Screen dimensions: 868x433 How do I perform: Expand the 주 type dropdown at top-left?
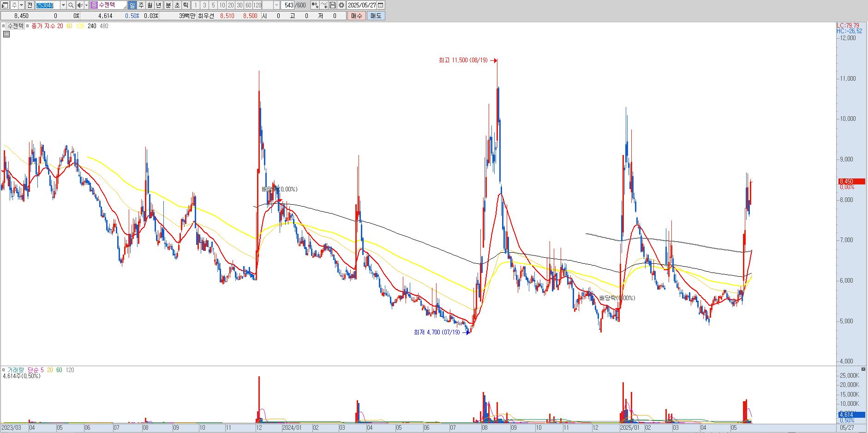[22, 5]
